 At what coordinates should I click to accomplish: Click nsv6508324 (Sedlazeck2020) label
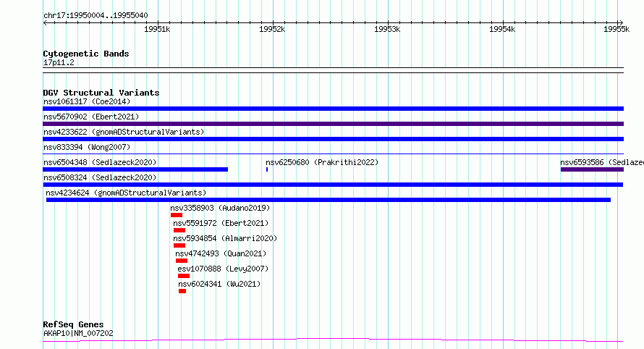(x=100, y=177)
